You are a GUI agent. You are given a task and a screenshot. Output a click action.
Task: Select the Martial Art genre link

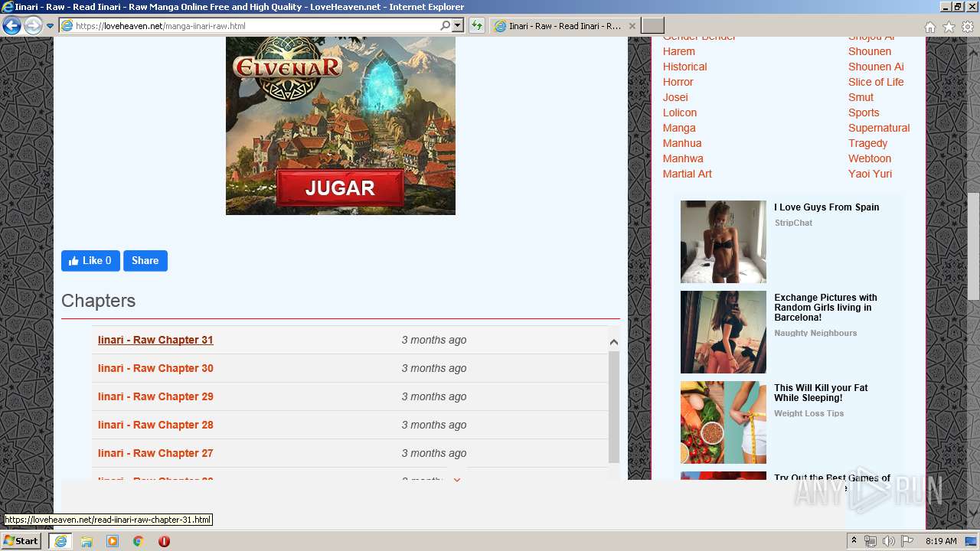pyautogui.click(x=688, y=174)
